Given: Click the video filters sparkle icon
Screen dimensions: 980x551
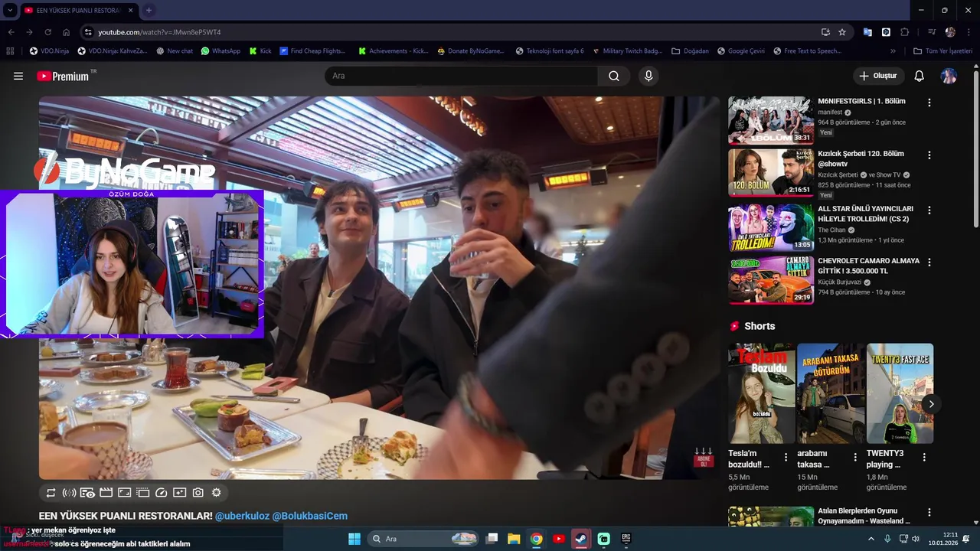Looking at the screenshot, I should (179, 493).
